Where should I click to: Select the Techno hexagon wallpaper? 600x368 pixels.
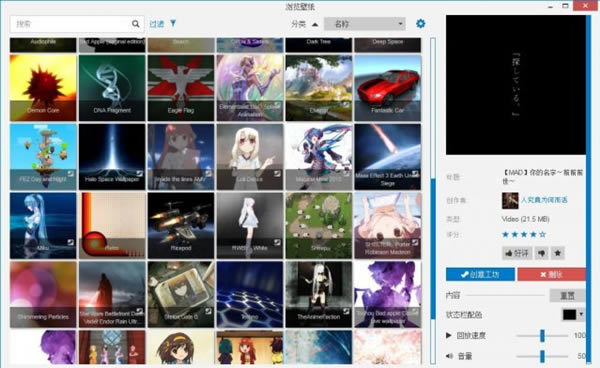[x=249, y=295]
